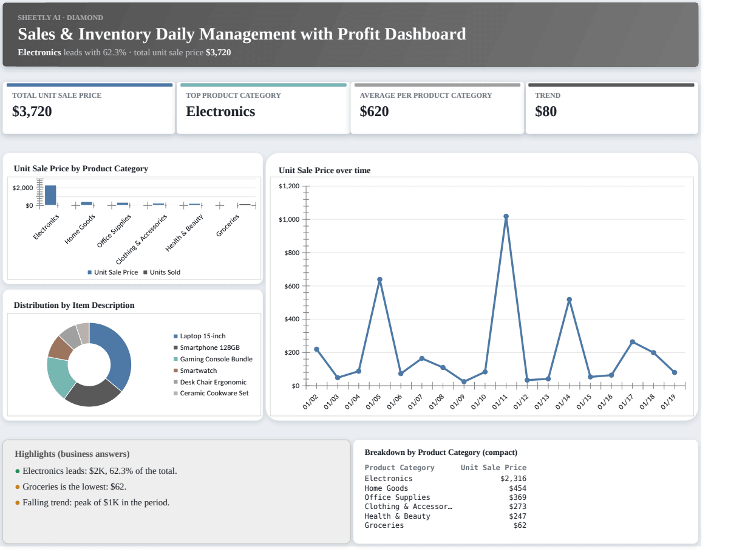Screen dimensions: 745x560
Task: Click the dashboard title heading
Action: [242, 33]
